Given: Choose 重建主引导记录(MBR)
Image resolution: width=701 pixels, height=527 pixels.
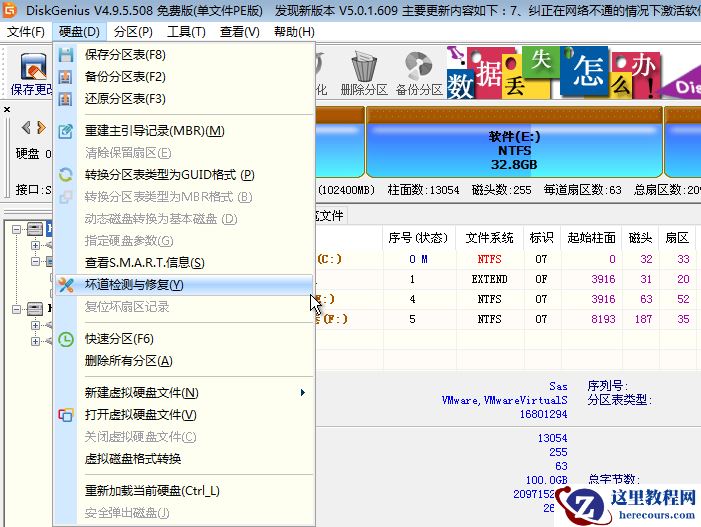Looking at the screenshot, I should pos(184,131).
